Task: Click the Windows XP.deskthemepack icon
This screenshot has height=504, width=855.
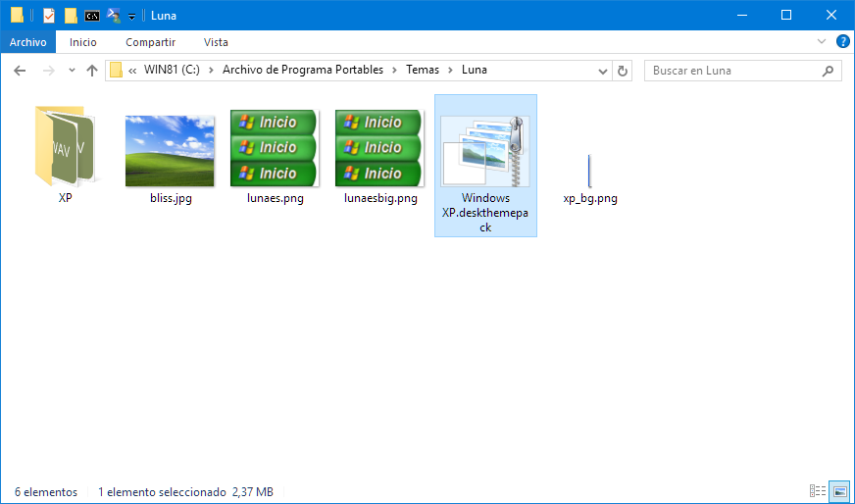Action: tap(484, 151)
